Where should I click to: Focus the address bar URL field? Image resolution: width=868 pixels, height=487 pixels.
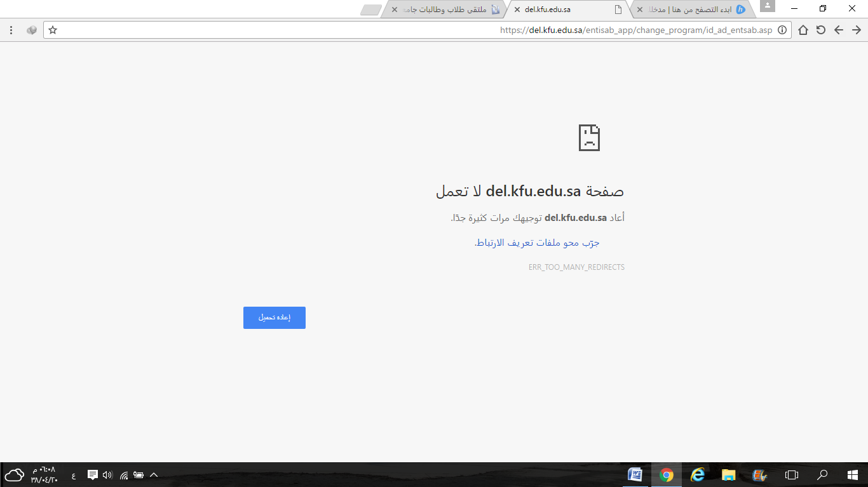tap(417, 30)
